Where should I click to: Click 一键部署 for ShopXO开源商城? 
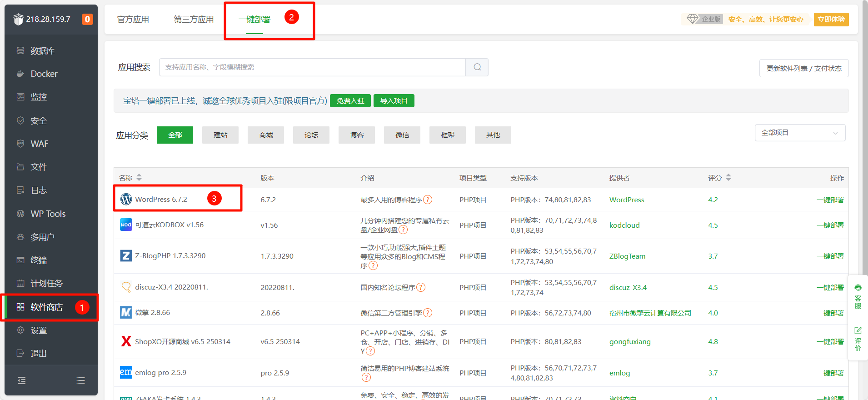830,341
